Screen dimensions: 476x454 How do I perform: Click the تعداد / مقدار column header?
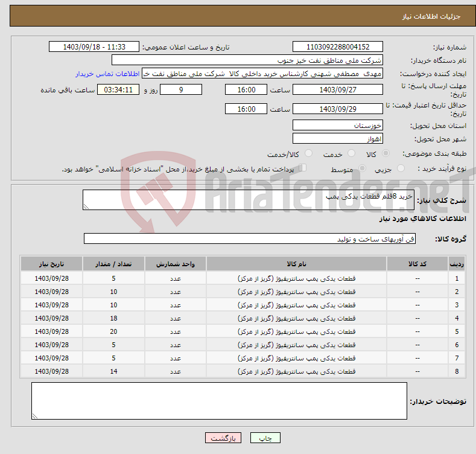113,264
